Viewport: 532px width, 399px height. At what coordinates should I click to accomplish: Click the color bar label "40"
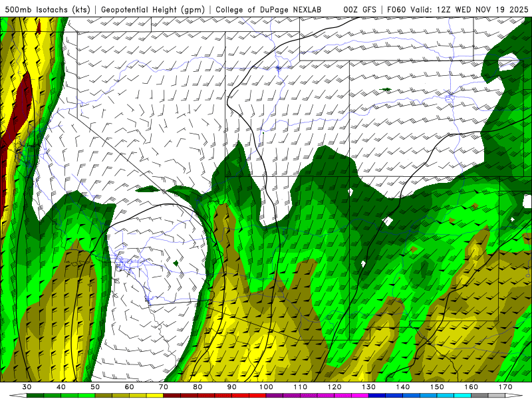click(61, 387)
